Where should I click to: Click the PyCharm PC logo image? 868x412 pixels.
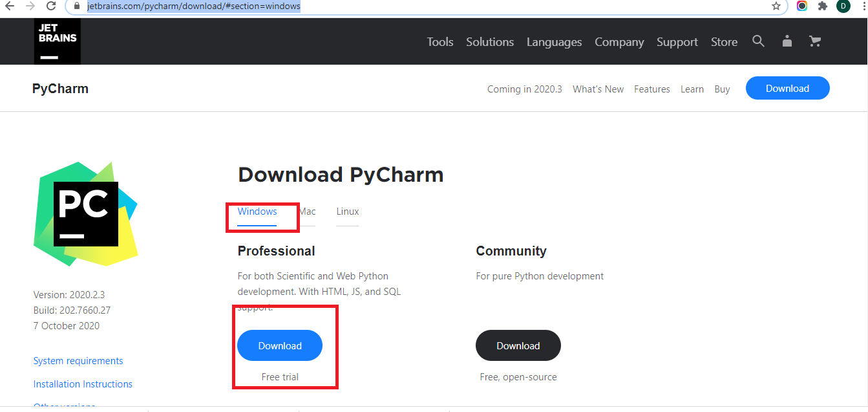(86, 213)
